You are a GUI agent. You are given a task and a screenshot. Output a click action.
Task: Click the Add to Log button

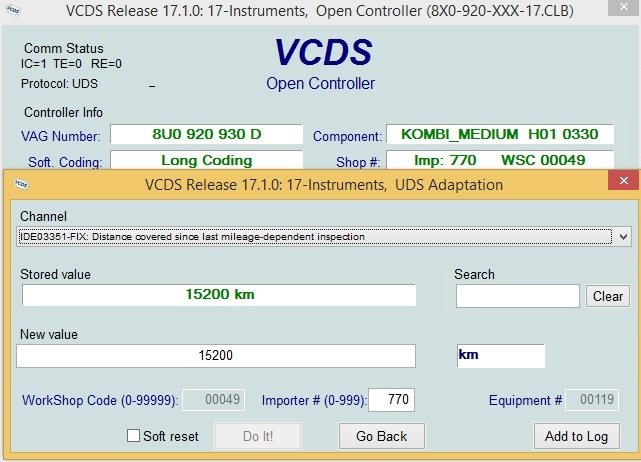tap(576, 436)
